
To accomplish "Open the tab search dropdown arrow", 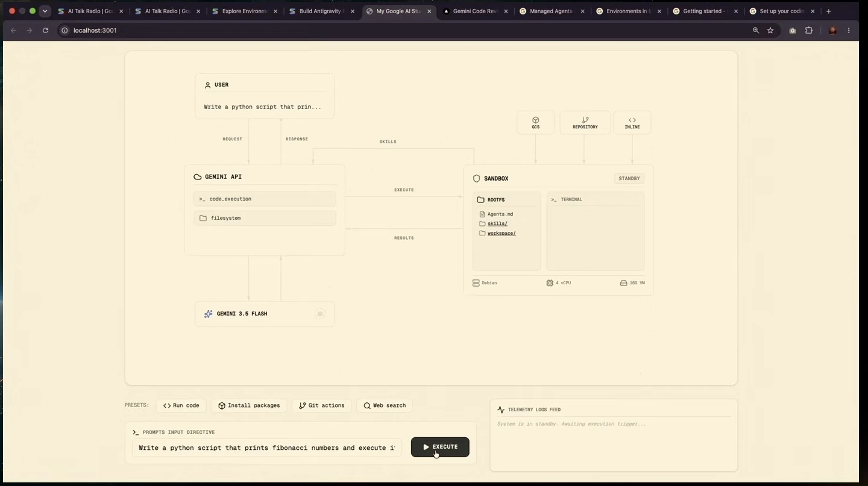I will click(45, 11).
